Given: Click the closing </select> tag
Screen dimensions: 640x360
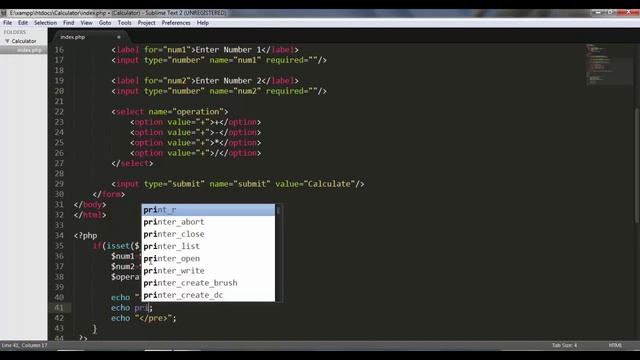Looking at the screenshot, I should click(x=132, y=163).
